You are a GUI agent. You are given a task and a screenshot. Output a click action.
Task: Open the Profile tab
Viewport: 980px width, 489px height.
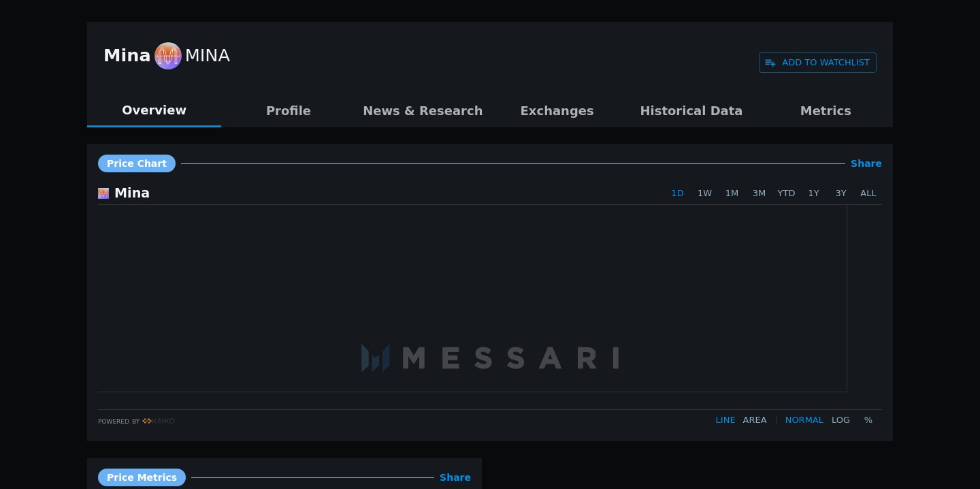[289, 110]
